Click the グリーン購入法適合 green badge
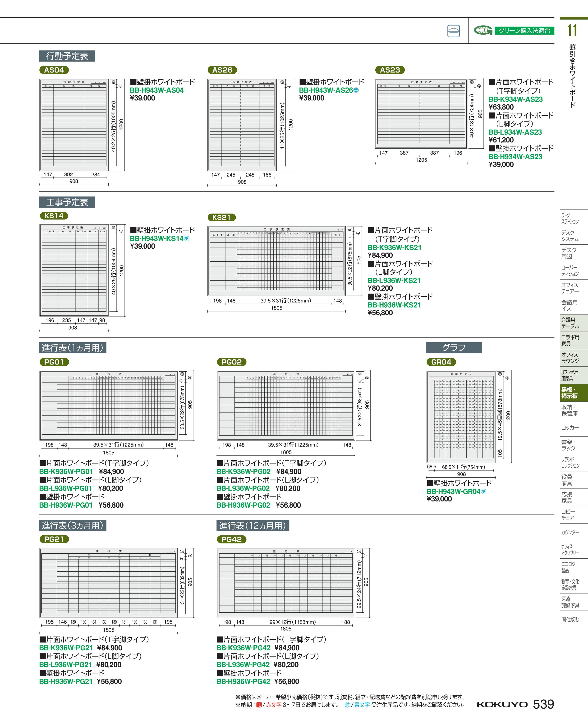 point(524,31)
